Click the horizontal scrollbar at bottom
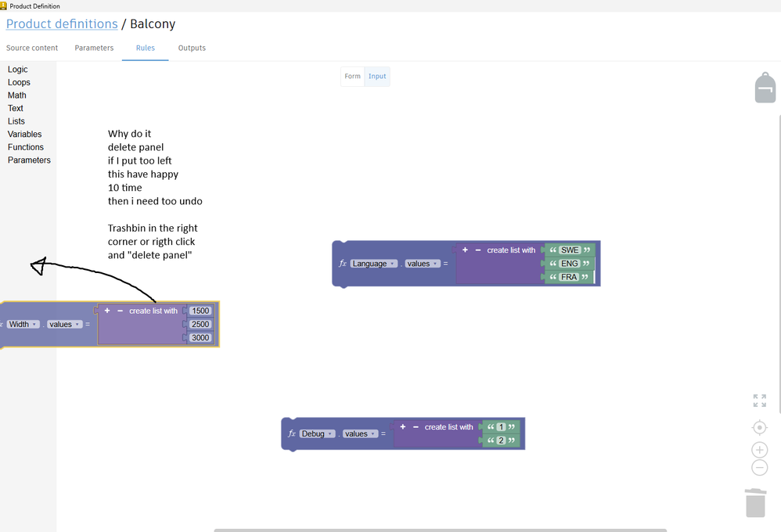781x532 pixels. pos(441,530)
